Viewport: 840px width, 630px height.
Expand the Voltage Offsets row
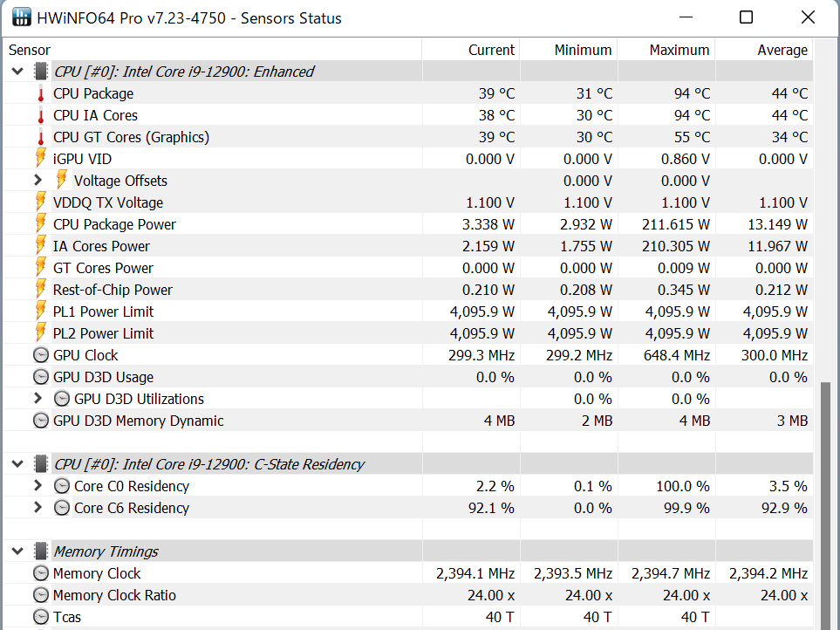pyautogui.click(x=38, y=181)
